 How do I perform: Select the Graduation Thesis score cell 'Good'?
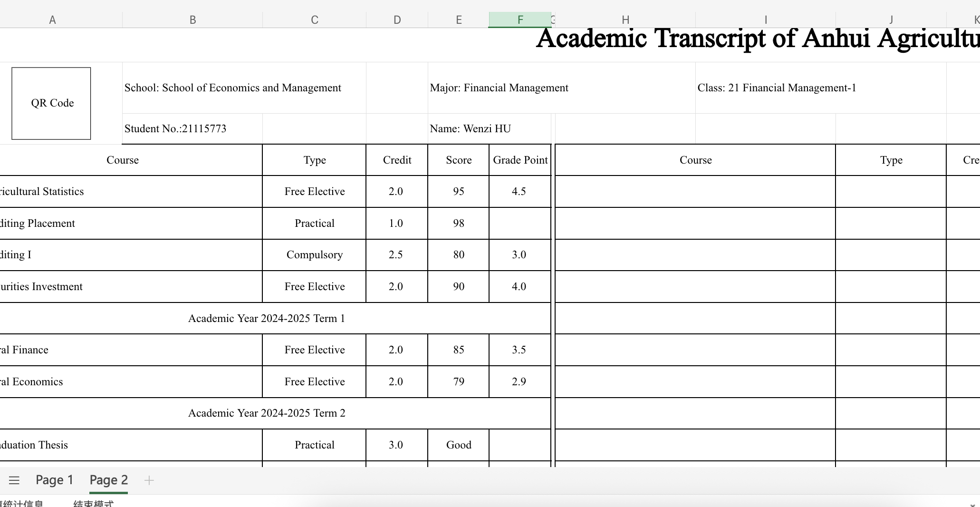[458, 445]
